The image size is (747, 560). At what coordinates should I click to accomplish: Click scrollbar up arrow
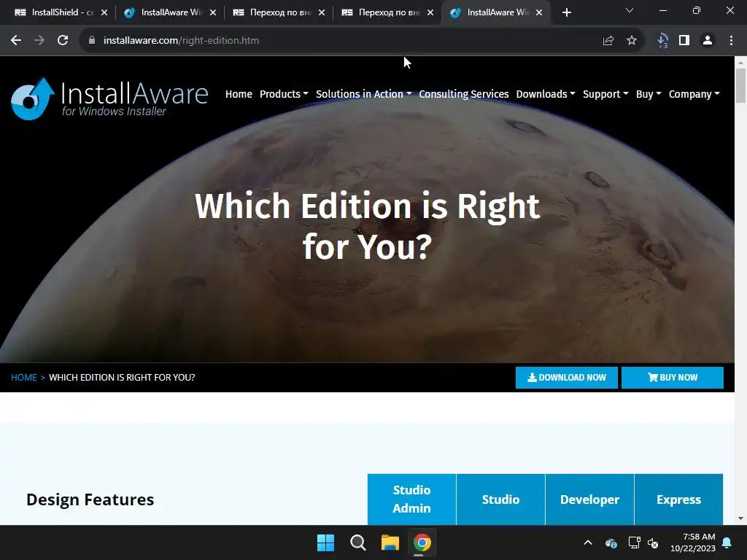point(740,62)
